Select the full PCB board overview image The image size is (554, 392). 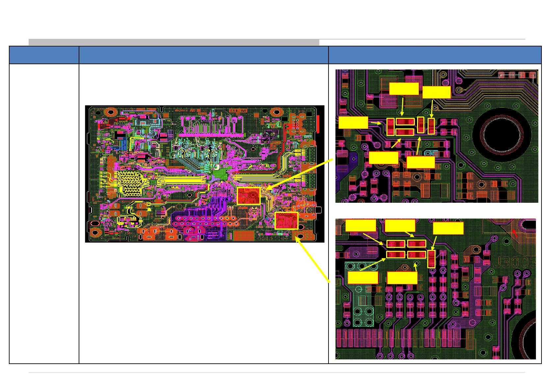point(205,174)
